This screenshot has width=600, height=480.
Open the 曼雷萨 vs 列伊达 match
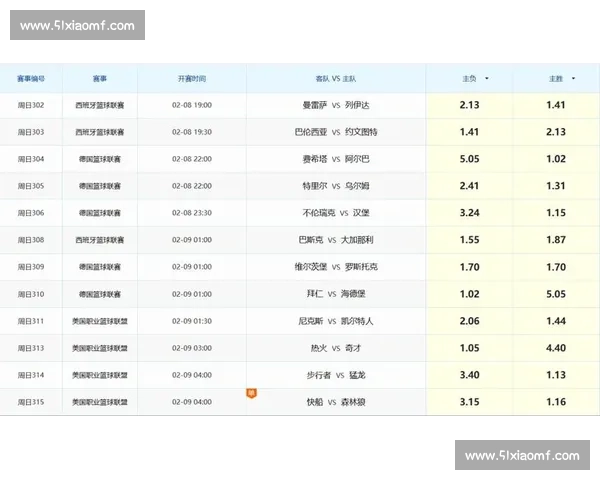pos(335,105)
